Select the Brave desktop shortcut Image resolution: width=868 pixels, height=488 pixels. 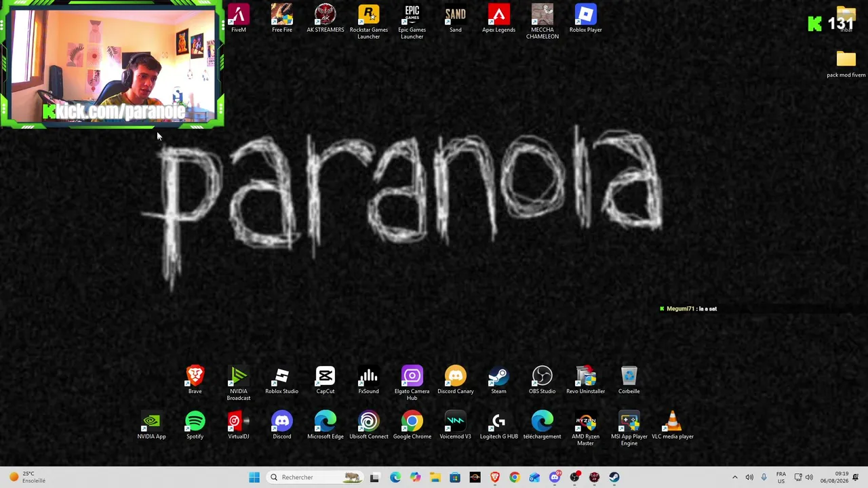point(195,380)
